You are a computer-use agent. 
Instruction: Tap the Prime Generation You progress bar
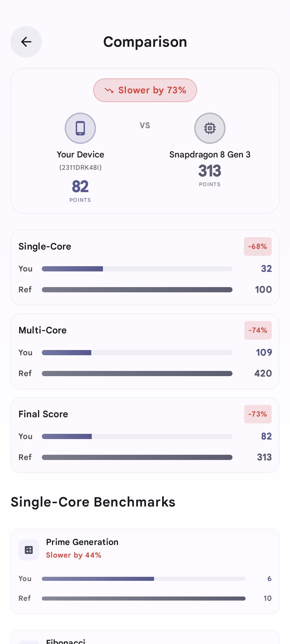click(x=143, y=579)
